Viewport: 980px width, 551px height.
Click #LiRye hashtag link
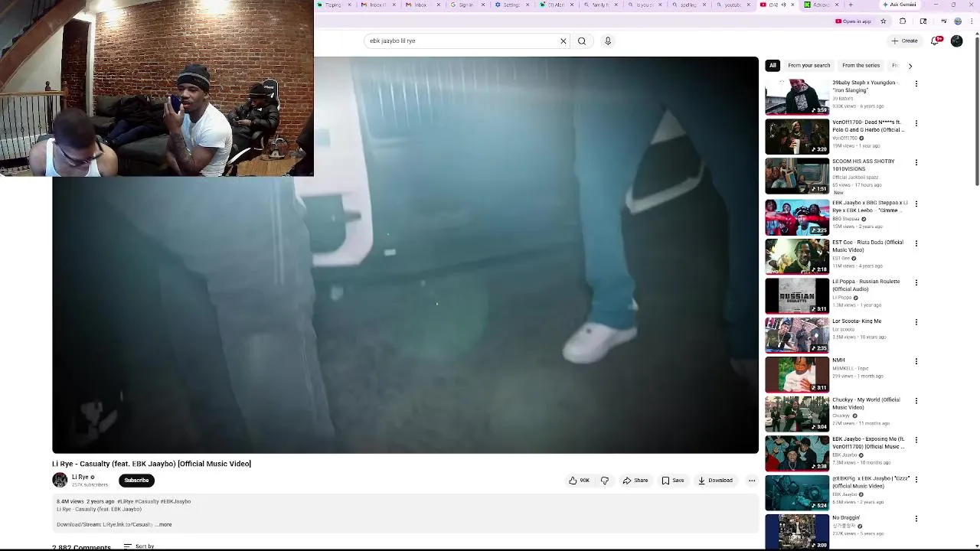coord(125,501)
